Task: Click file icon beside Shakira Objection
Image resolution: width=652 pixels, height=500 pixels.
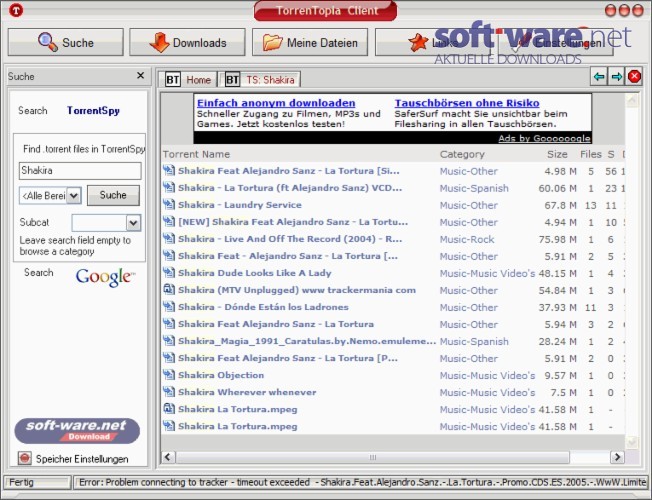Action: click(168, 374)
